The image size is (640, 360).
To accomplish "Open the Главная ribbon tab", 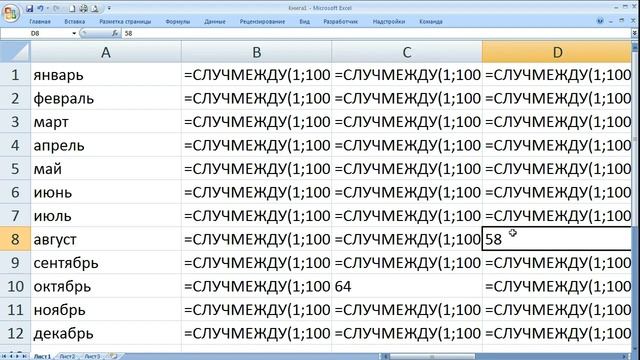I will coord(40,22).
